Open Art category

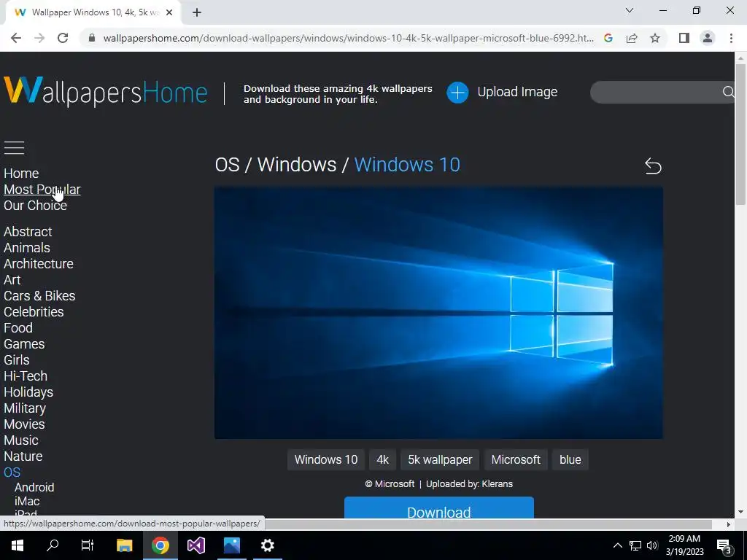tap(12, 280)
